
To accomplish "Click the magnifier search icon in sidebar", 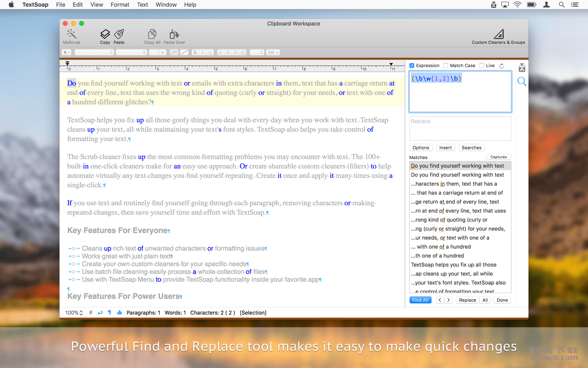I will click(x=522, y=81).
